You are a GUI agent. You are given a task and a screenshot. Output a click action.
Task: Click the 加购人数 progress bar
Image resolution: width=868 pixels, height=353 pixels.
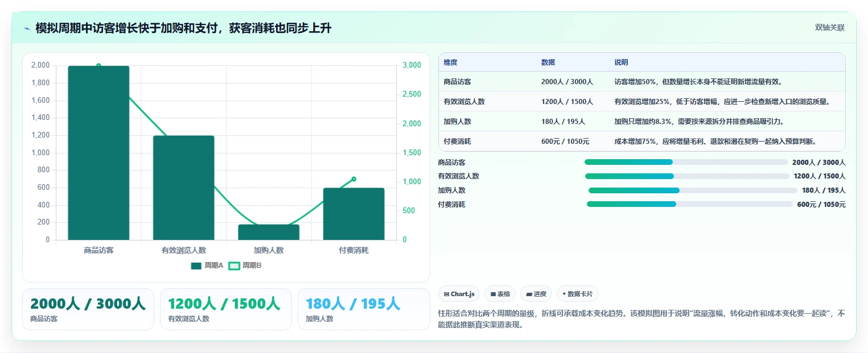pos(693,190)
